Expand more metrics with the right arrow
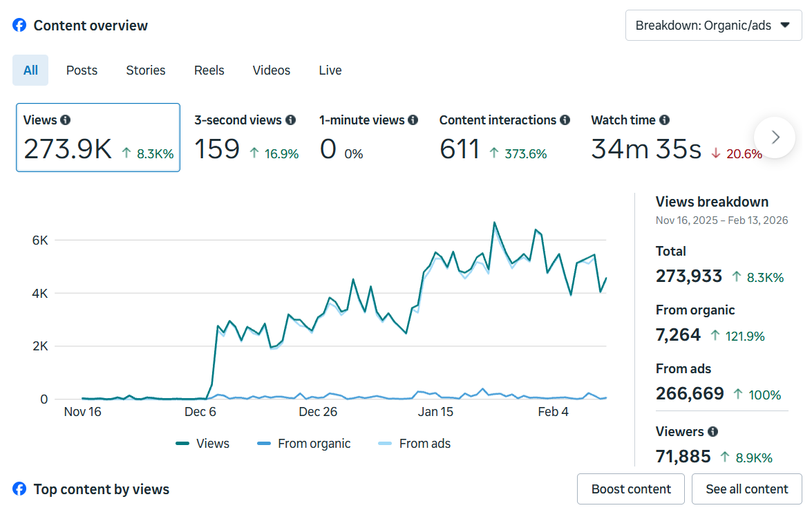Image resolution: width=812 pixels, height=519 pixels. coord(774,138)
